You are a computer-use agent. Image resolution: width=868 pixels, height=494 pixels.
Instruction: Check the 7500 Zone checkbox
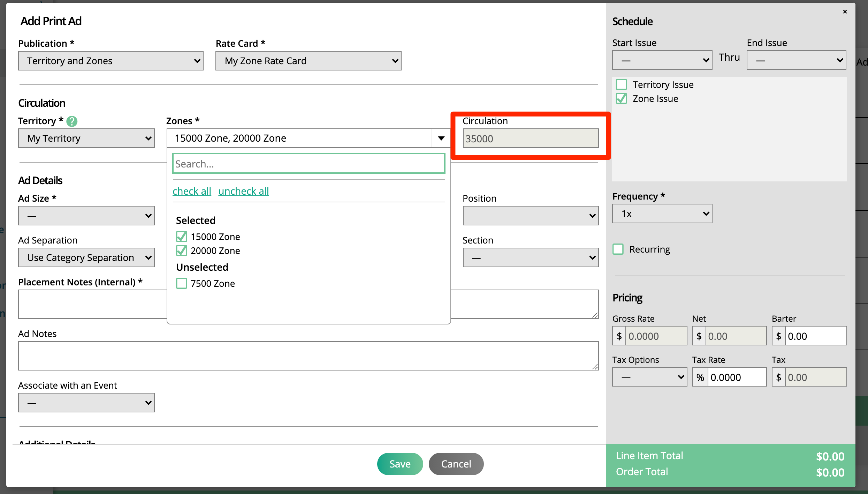click(182, 283)
